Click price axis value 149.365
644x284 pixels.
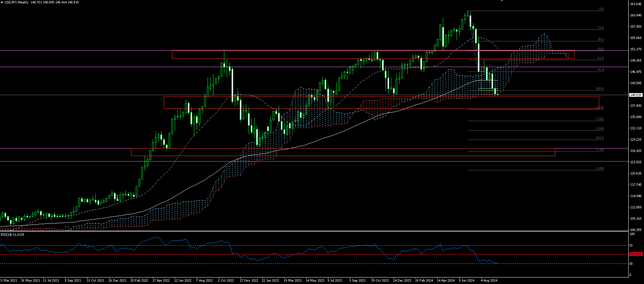[x=636, y=61]
